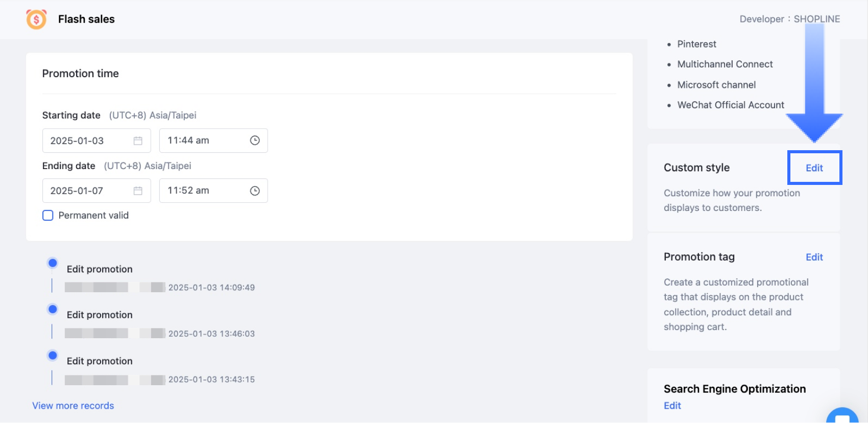This screenshot has width=868, height=423.
Task: Open the starting date calendar icon
Action: pos(138,140)
